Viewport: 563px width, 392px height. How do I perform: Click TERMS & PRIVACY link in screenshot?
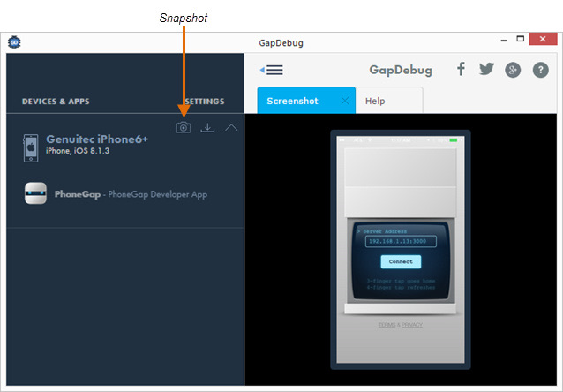pos(401,325)
